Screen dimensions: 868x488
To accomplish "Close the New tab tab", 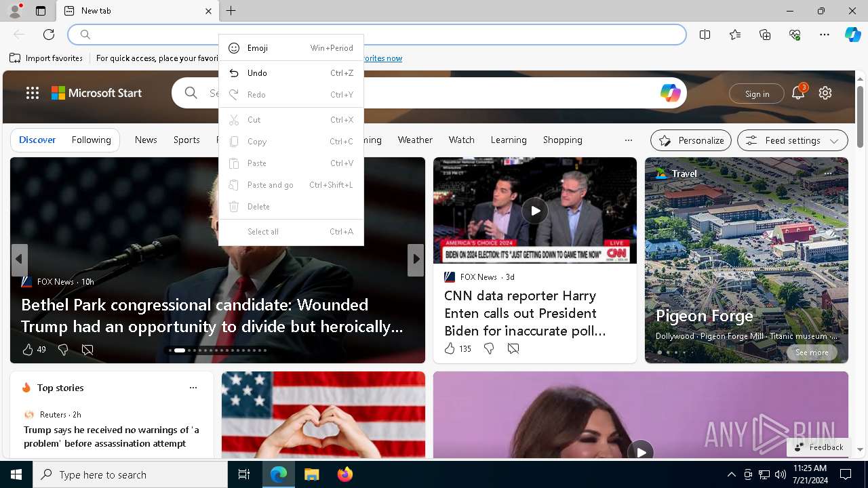I will (208, 11).
